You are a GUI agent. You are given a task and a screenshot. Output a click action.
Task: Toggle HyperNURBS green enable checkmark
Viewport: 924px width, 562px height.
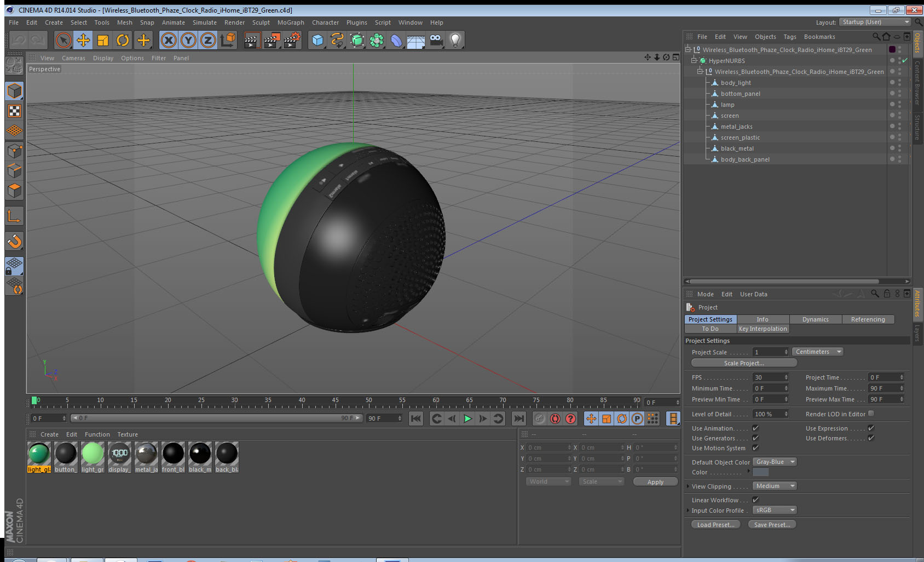pos(905,60)
